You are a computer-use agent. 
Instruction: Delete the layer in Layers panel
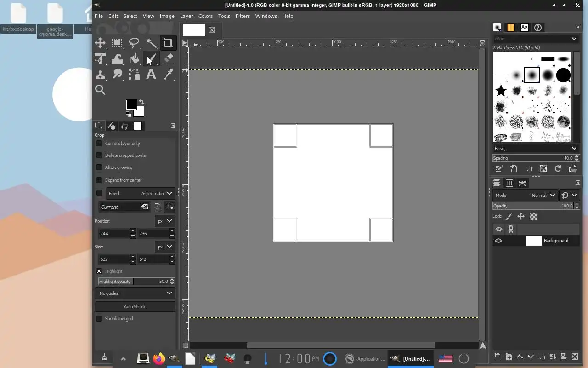[x=575, y=356]
